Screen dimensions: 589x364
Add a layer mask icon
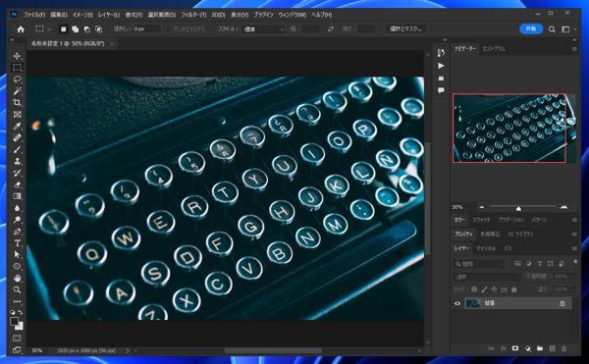[515, 348]
